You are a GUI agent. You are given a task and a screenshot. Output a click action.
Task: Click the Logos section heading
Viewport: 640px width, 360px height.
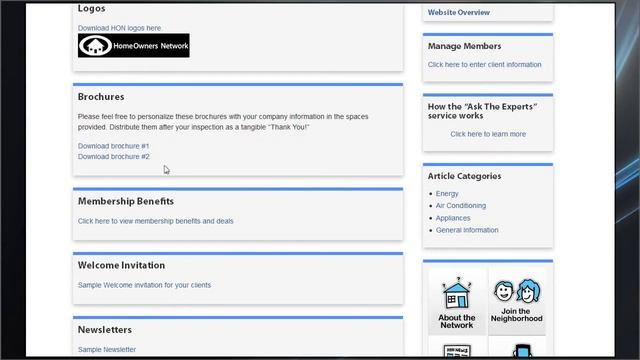(x=91, y=8)
